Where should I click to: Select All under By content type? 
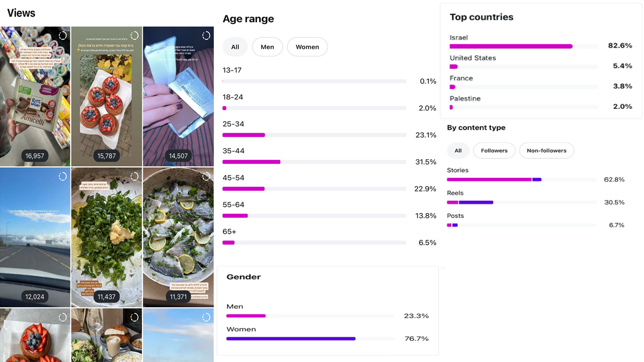pos(458,150)
